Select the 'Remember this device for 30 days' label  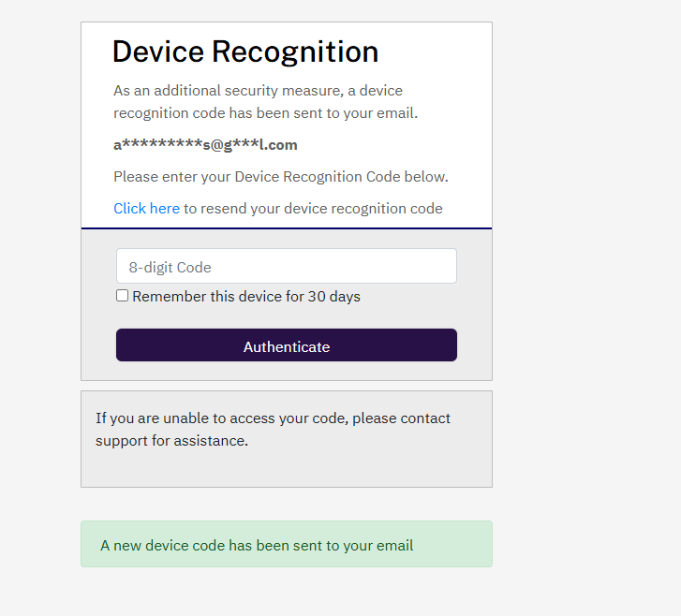[x=246, y=297]
